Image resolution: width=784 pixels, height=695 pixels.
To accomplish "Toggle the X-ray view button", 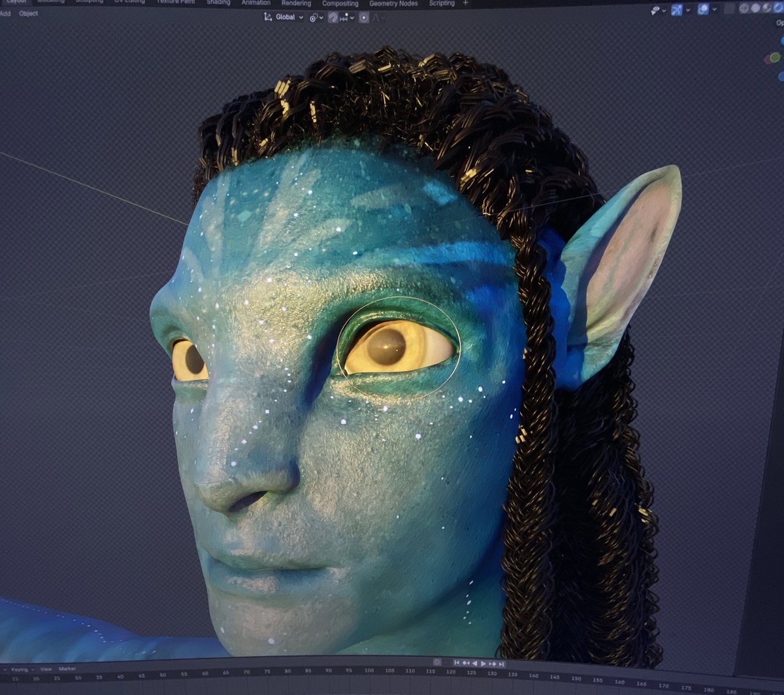I will (x=730, y=8).
